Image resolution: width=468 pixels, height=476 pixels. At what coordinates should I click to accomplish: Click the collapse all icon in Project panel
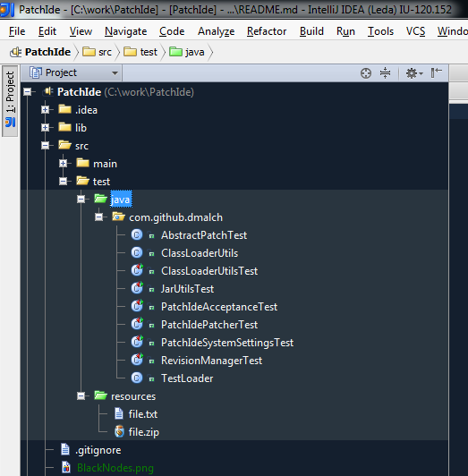tap(385, 72)
